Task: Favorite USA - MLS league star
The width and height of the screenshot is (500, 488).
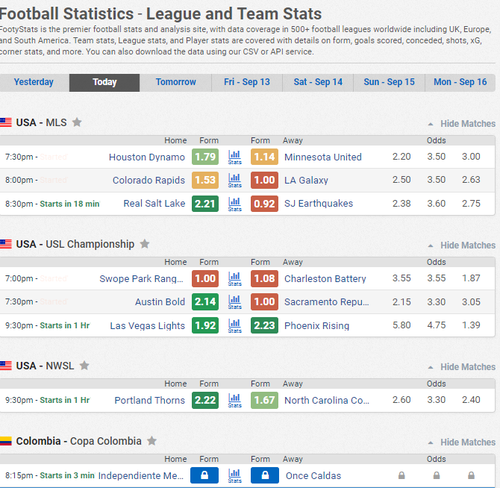Action: tap(77, 122)
